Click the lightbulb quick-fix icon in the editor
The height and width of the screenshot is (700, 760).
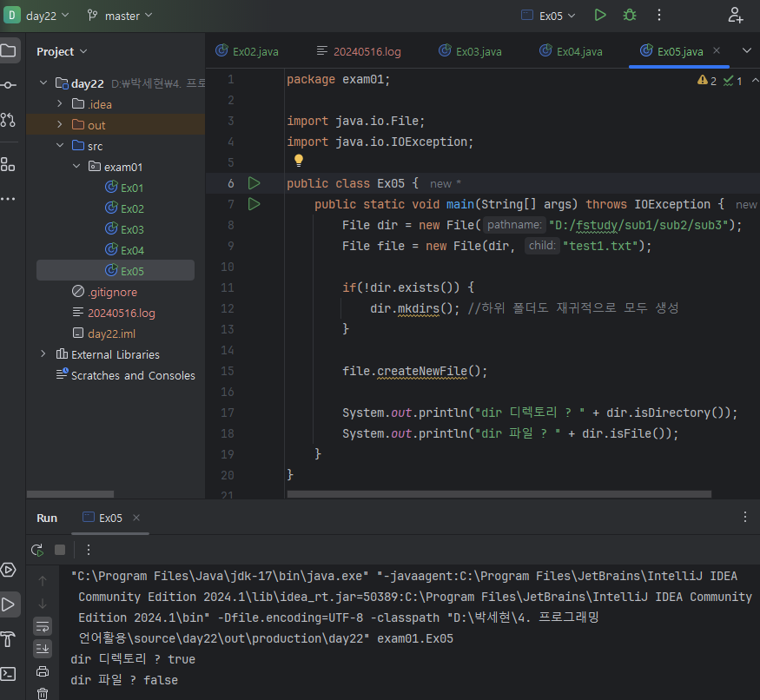click(298, 161)
